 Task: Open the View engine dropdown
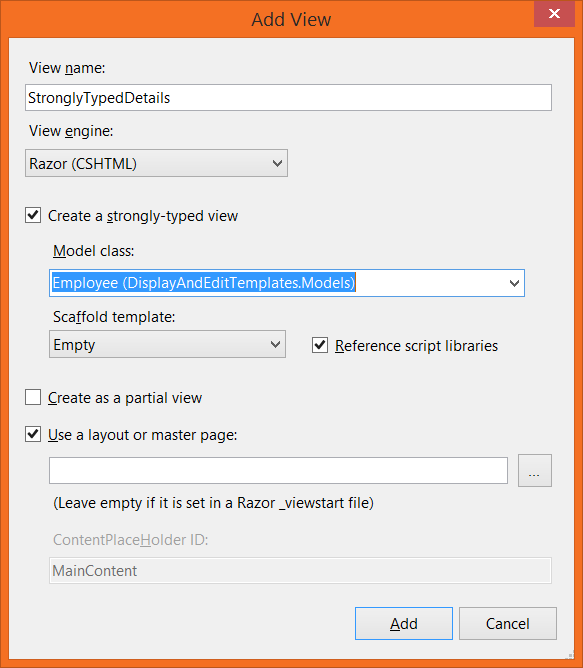point(156,163)
